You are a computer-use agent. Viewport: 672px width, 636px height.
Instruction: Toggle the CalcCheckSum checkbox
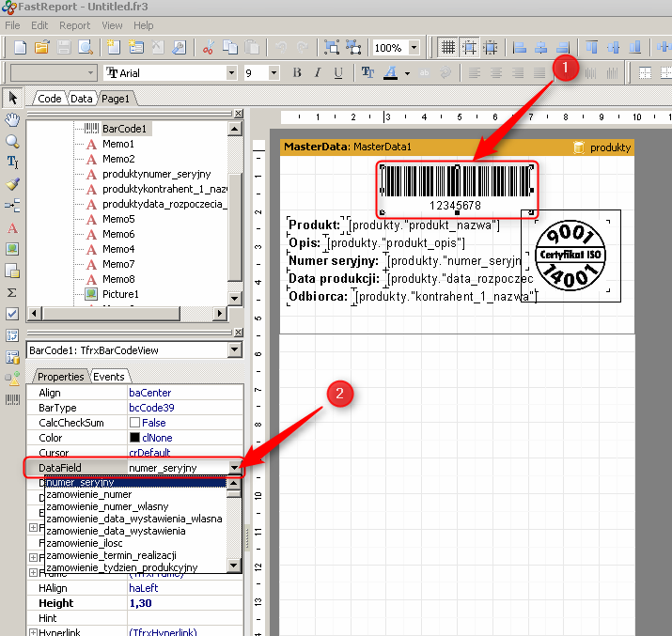coord(134,423)
